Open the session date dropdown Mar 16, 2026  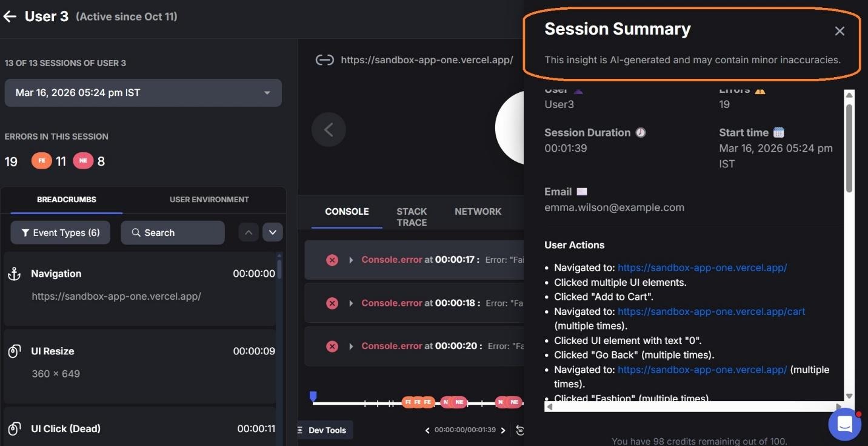(143, 93)
